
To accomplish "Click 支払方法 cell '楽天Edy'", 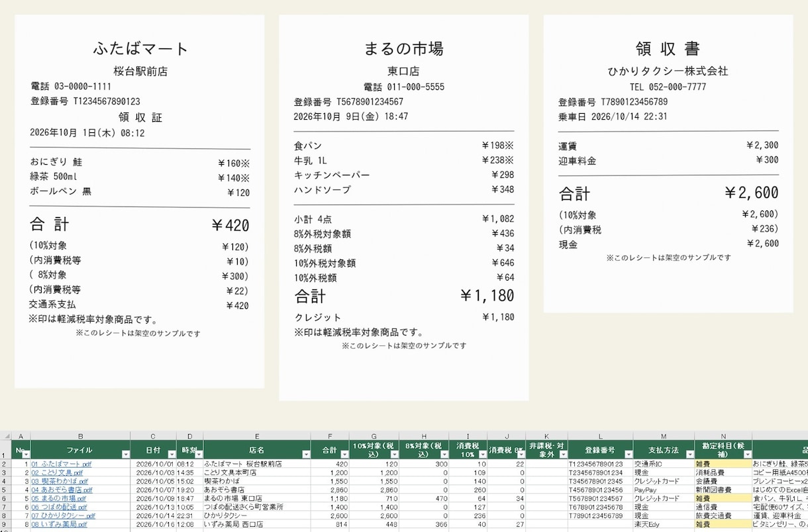I will (664, 525).
